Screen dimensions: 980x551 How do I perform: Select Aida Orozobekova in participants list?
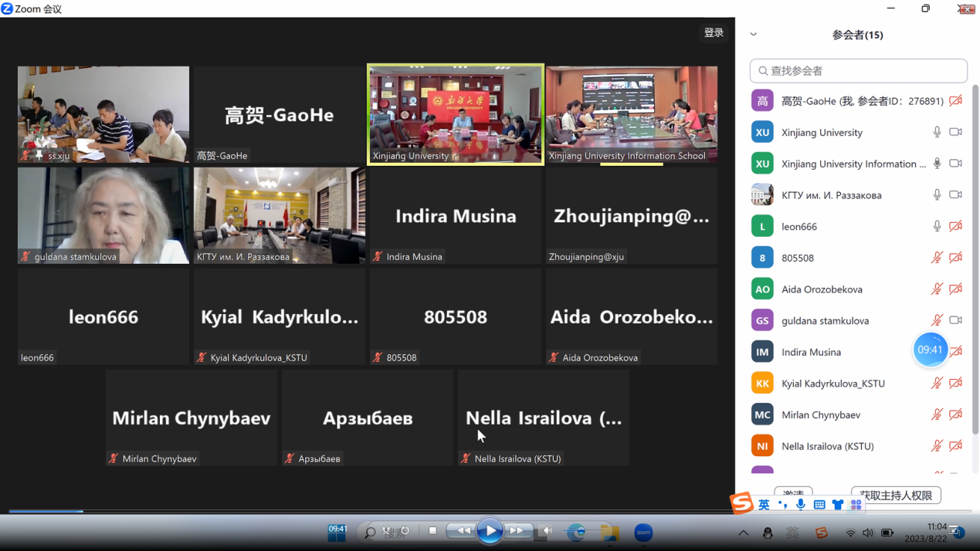coord(822,289)
